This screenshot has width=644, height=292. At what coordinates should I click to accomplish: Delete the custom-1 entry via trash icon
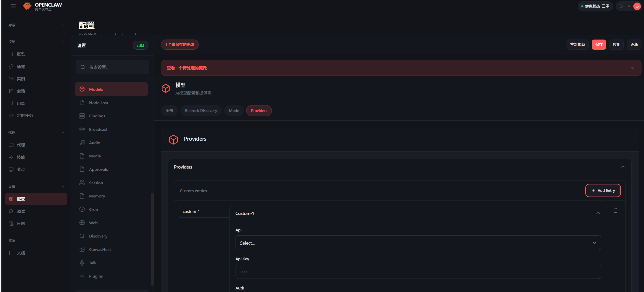click(615, 210)
